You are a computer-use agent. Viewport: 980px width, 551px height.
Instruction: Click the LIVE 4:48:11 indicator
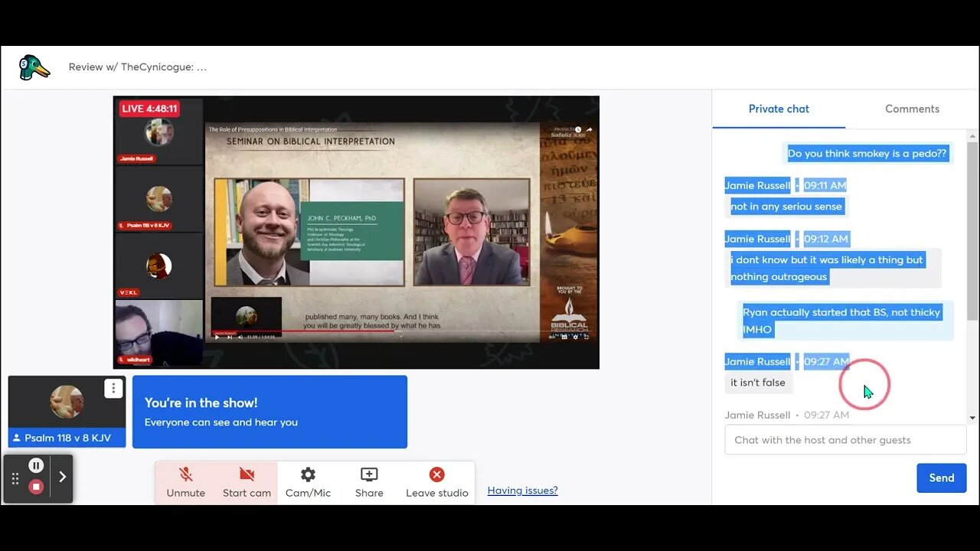tap(149, 109)
